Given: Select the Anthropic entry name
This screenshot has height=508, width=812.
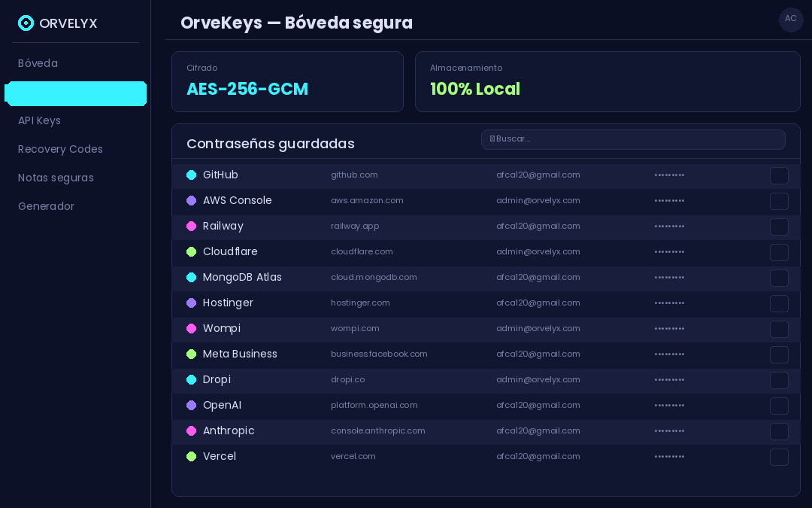Looking at the screenshot, I should click(229, 430).
